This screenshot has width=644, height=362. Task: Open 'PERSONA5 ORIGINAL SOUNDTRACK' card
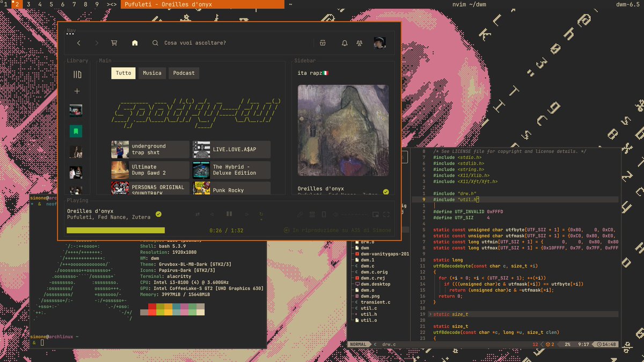tap(150, 189)
